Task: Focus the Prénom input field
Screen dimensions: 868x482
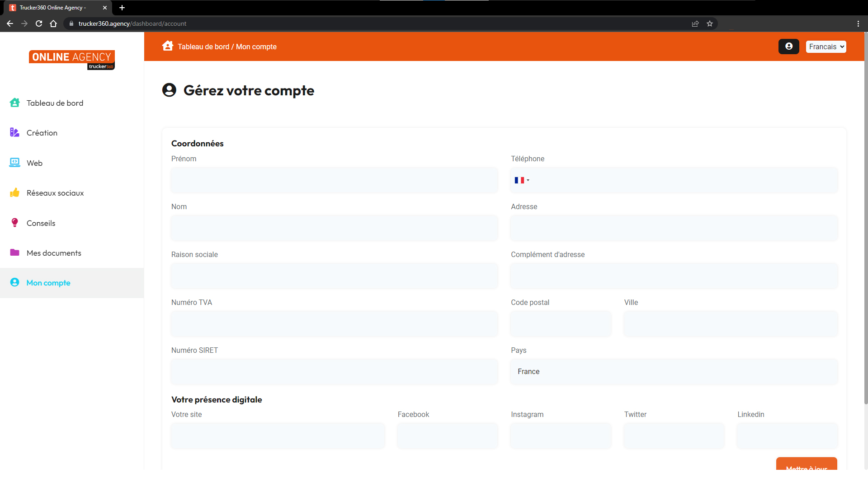Action: point(335,180)
